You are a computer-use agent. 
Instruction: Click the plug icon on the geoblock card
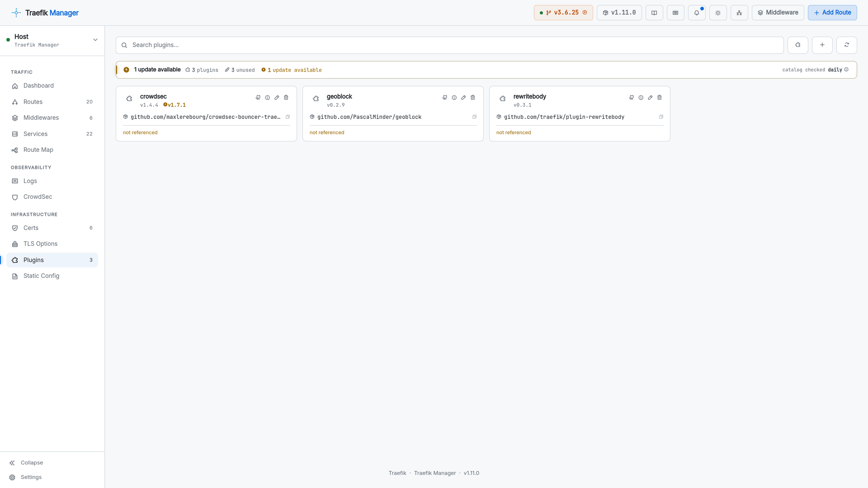[445, 98]
